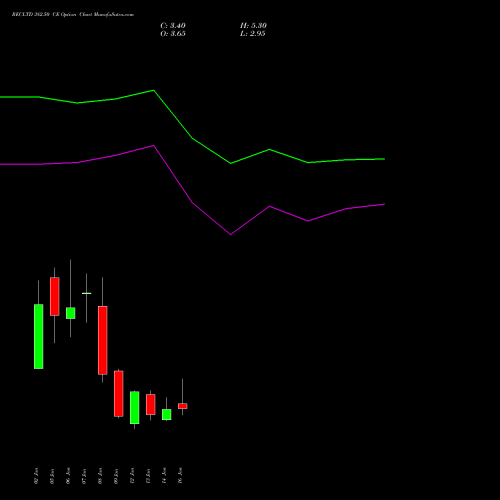500x500 pixels.
Task: Select the doji candle for 07 Jan
Action: tap(87, 293)
